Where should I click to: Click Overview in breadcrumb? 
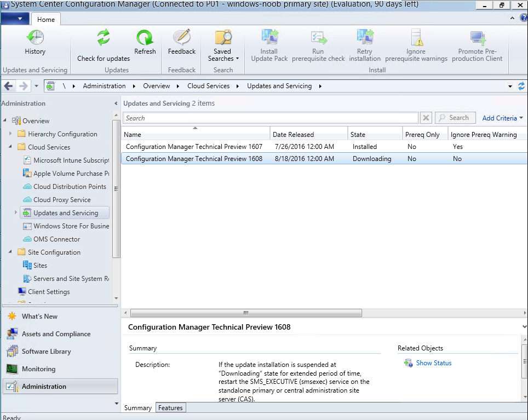[x=157, y=86]
